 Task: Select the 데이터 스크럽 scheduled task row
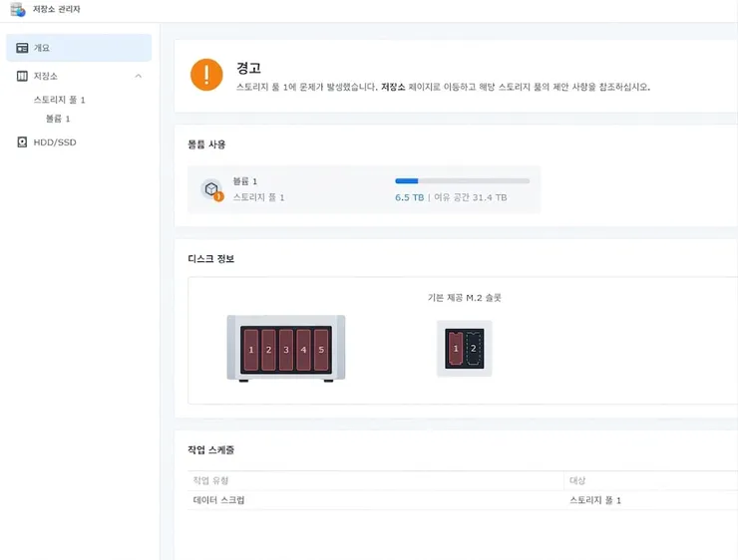coord(463,500)
